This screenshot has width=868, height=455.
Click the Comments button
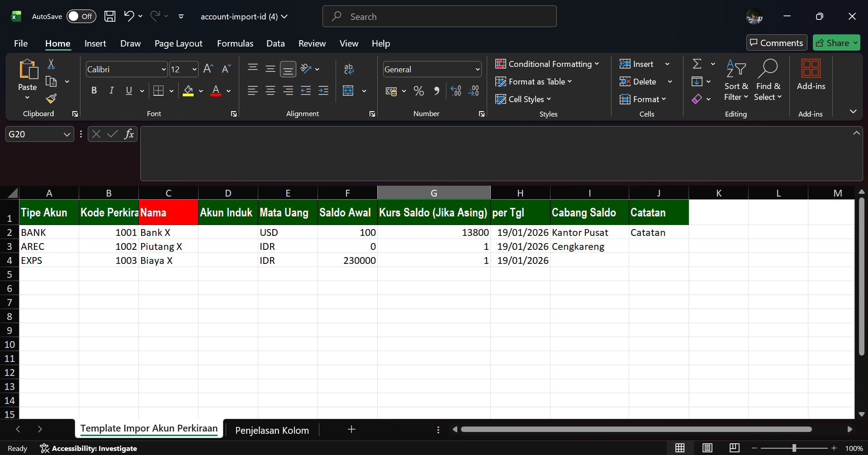(x=776, y=43)
